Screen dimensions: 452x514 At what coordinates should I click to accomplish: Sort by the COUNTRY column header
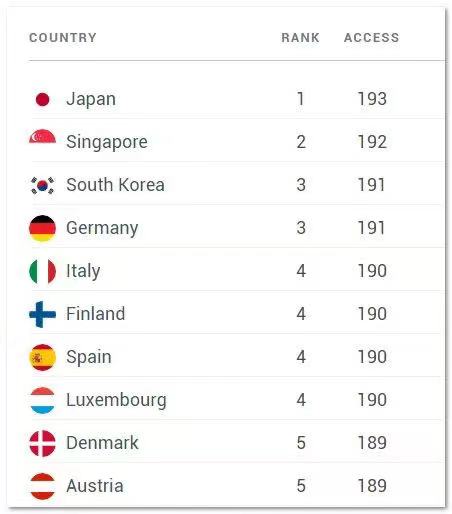(x=63, y=38)
